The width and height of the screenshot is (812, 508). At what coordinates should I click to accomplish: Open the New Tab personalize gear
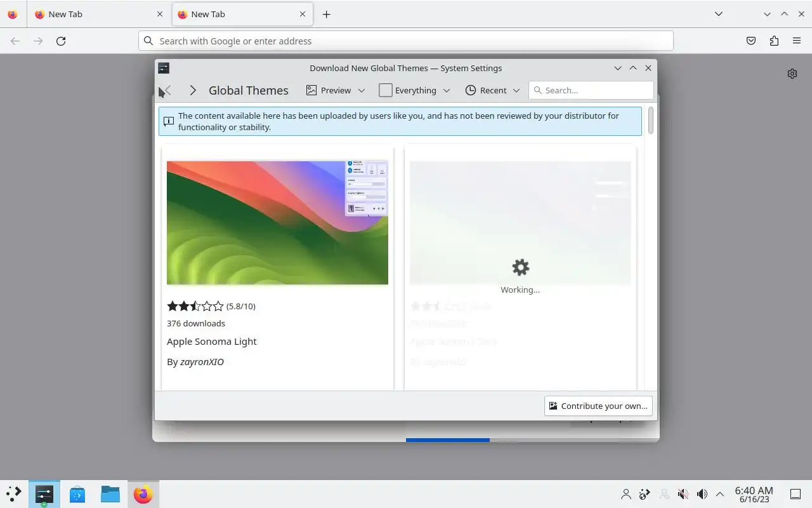coord(792,74)
